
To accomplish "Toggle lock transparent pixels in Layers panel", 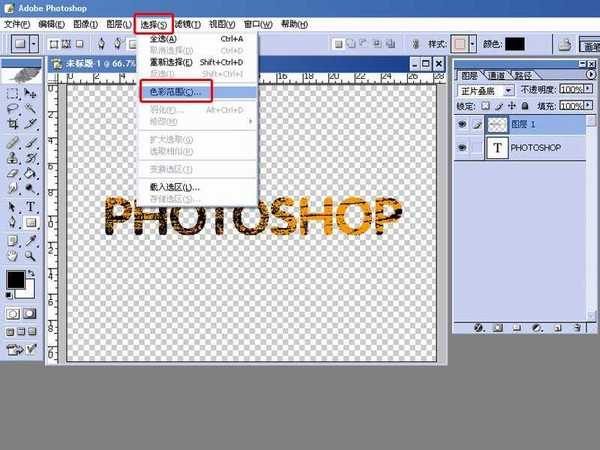I will pos(485,106).
